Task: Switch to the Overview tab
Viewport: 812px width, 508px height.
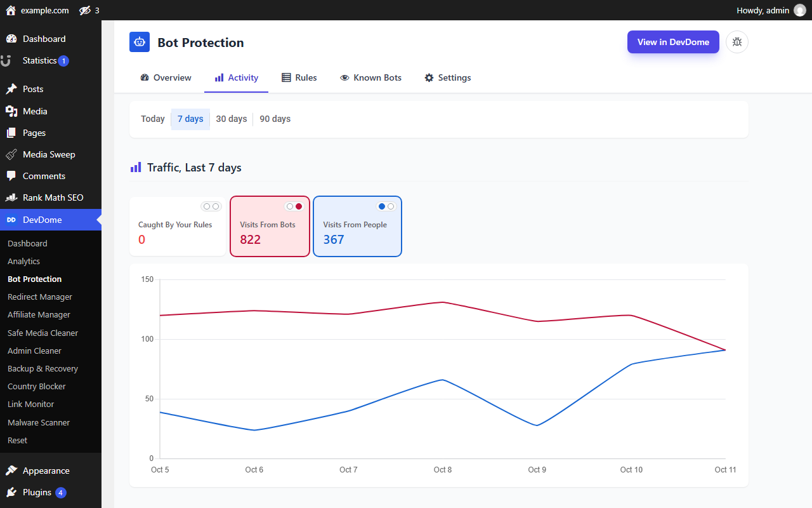Action: click(166, 77)
